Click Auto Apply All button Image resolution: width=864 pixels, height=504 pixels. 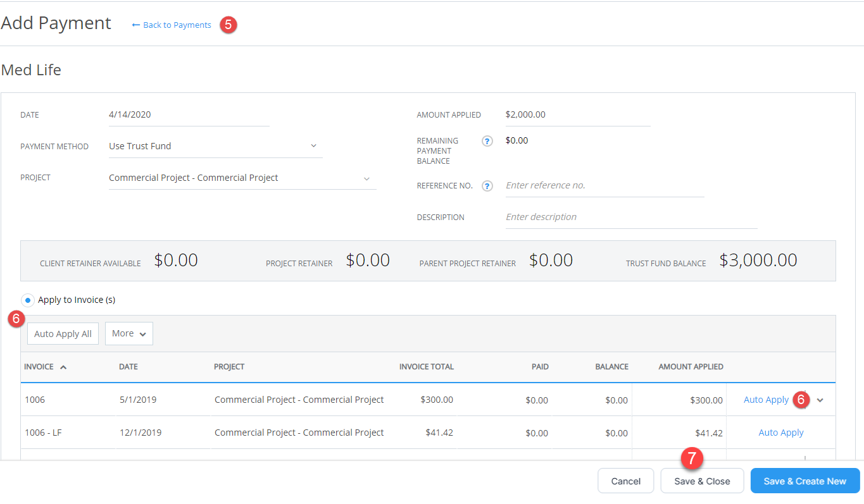[63, 334]
